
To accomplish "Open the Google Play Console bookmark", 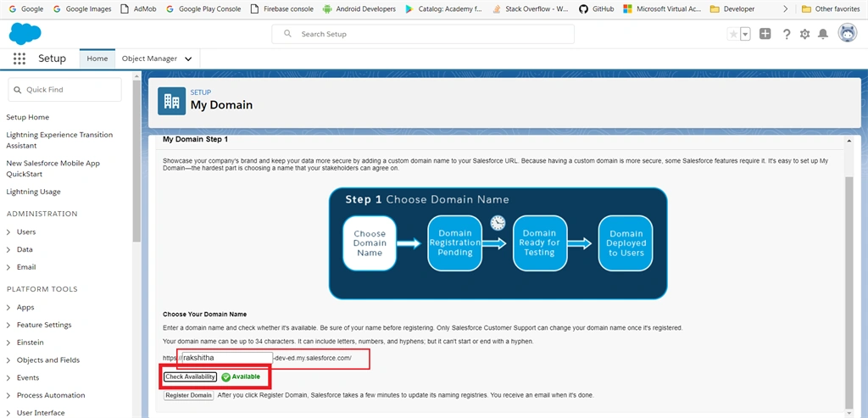I will point(203,8).
